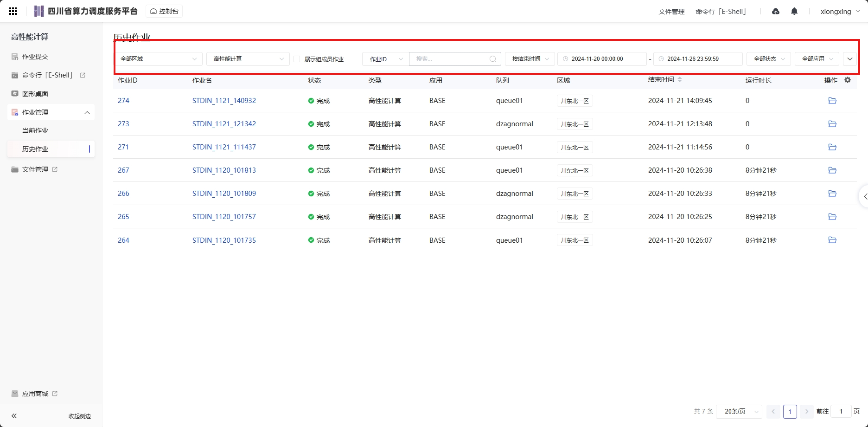Click external link icon beside 应用商城
The image size is (868, 427).
pyautogui.click(x=55, y=394)
